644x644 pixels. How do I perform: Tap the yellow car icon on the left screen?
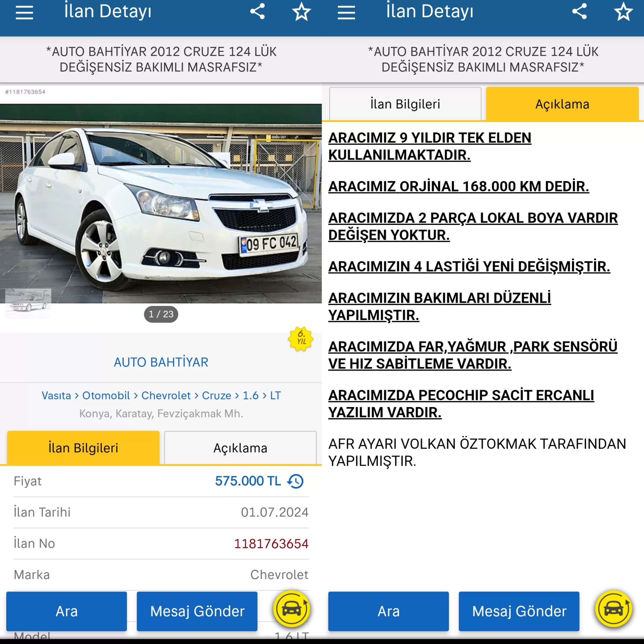click(292, 609)
